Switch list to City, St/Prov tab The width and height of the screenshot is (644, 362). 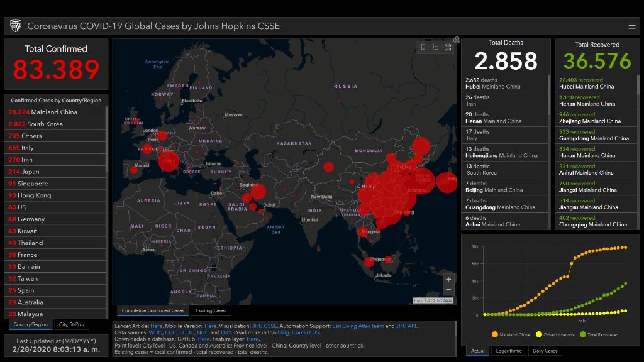pyautogui.click(x=71, y=324)
